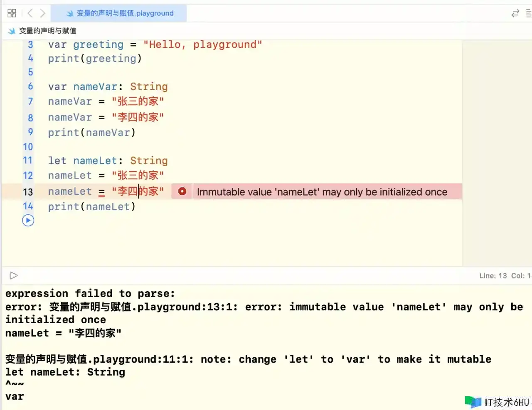The width and height of the screenshot is (532, 410).
Task: Click the swap arrows icon at top right
Action: click(x=515, y=13)
